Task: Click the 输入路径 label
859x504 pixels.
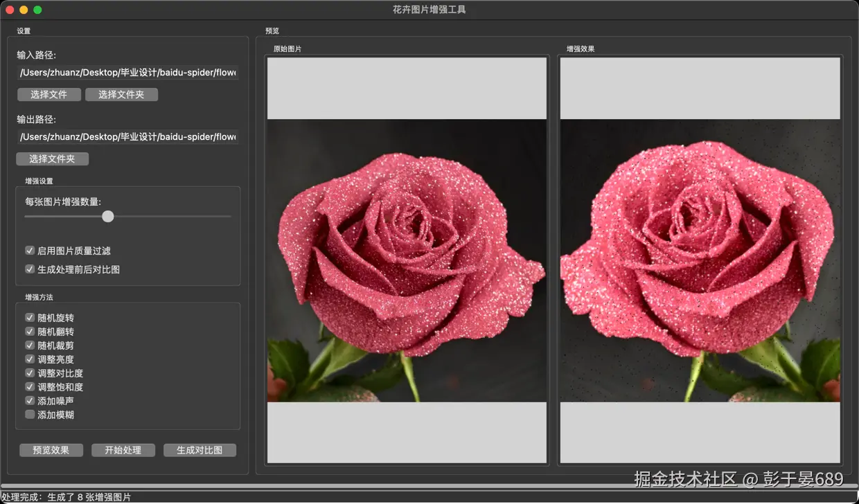Action: (37, 55)
